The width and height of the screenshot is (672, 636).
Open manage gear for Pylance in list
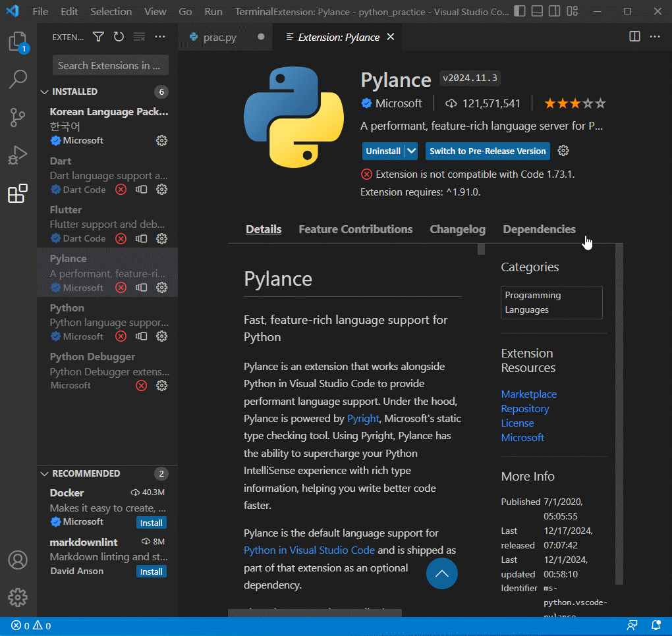[x=161, y=287]
